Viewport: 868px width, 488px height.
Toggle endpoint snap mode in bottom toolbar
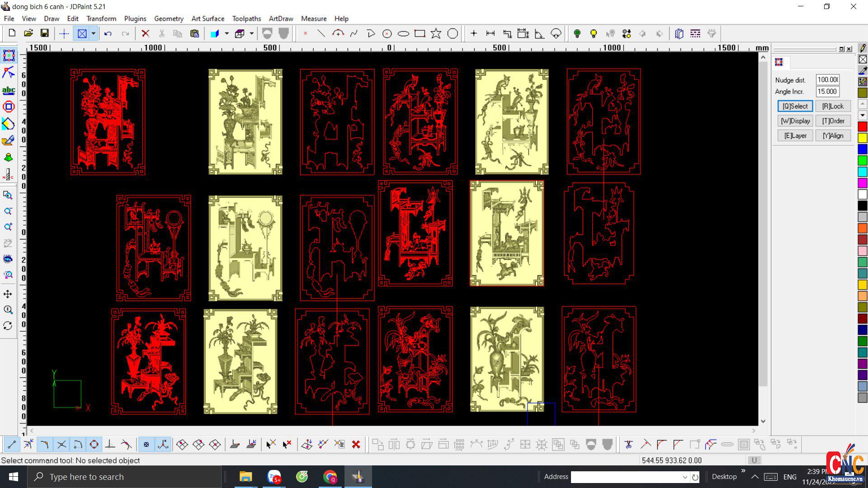click(12, 445)
